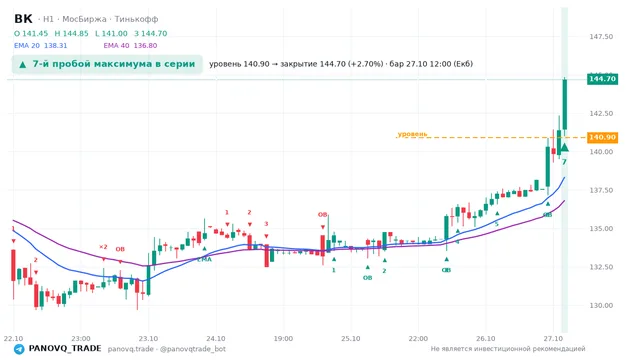640x360 pixels.
Task: Click the 25.10 date axis label
Action: pos(351,339)
